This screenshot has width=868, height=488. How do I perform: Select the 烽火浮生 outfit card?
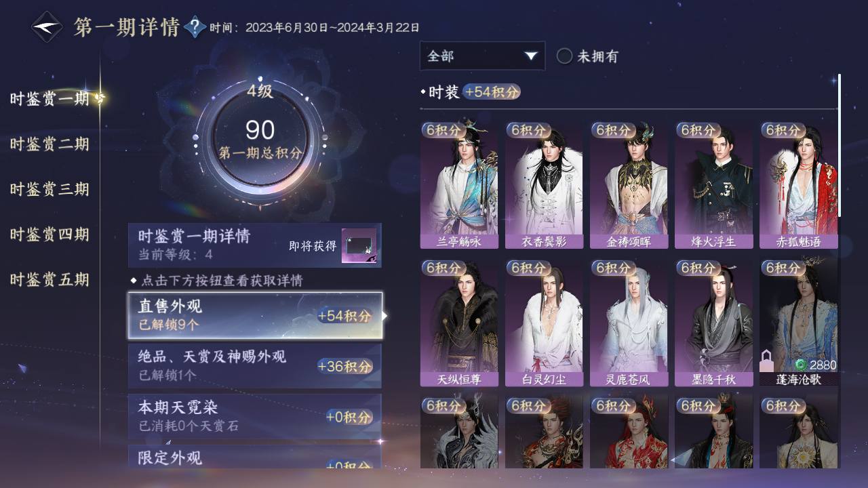coord(713,185)
